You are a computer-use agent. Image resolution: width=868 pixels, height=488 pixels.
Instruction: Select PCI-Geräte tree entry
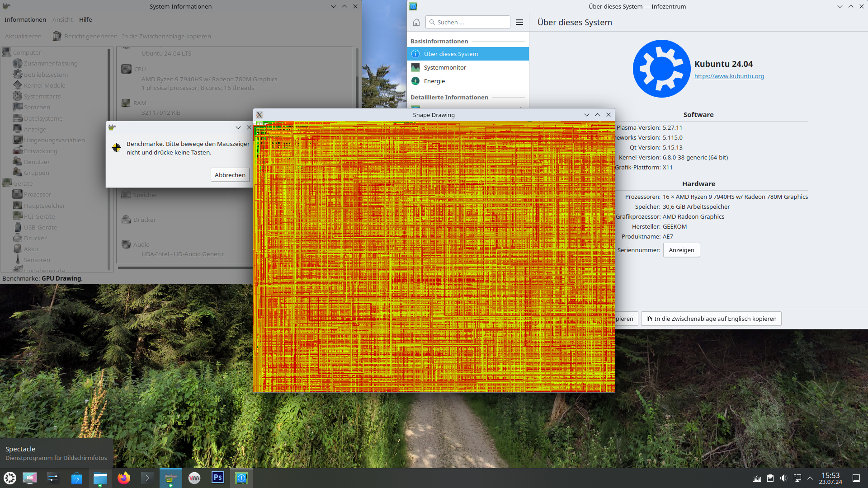[x=34, y=216]
